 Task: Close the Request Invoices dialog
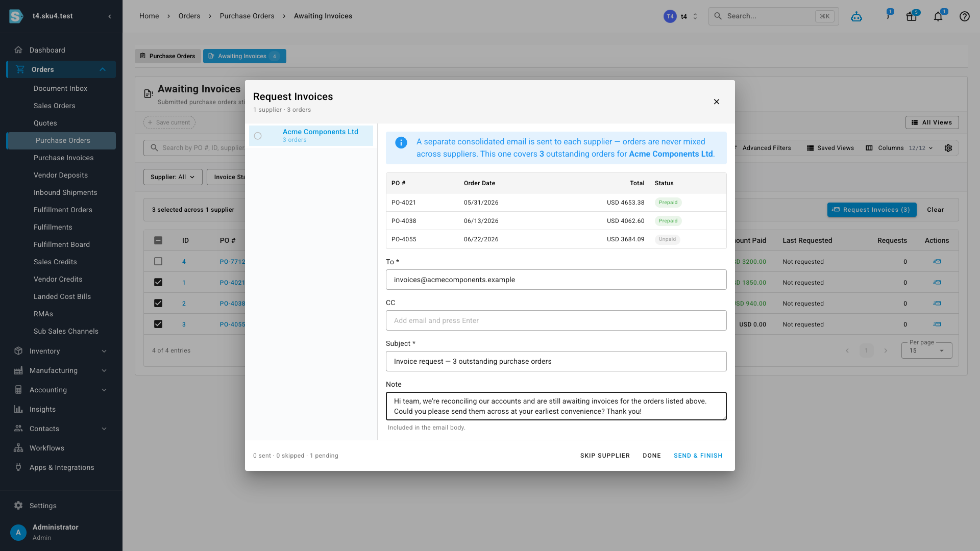point(717,102)
